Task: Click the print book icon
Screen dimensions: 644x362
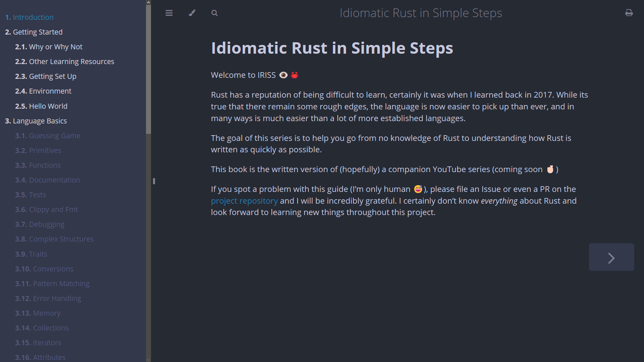Action: 629,13
